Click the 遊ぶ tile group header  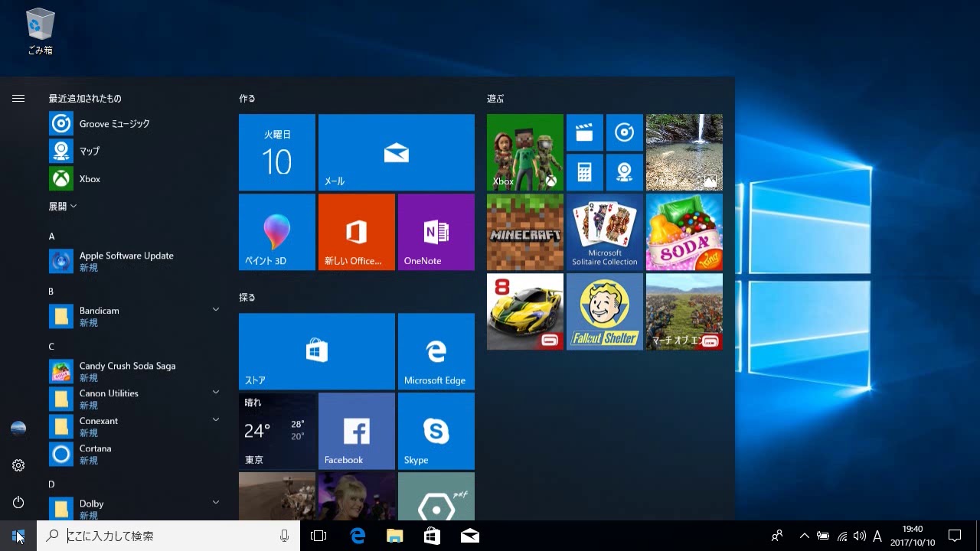pyautogui.click(x=495, y=99)
